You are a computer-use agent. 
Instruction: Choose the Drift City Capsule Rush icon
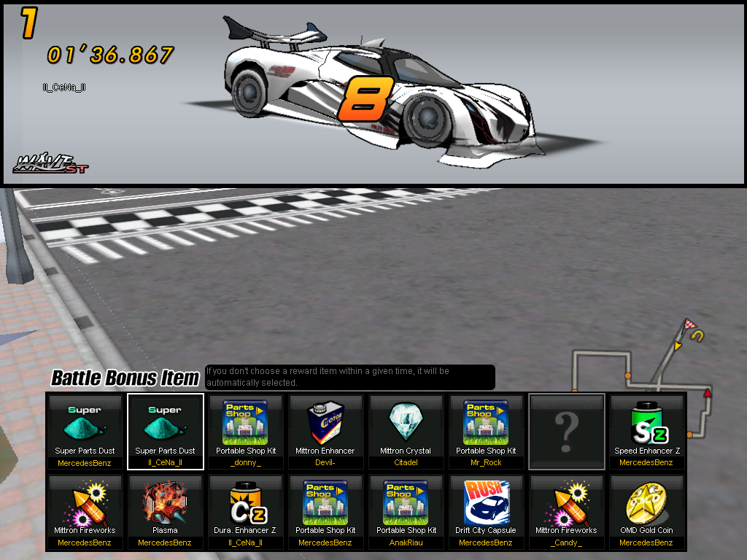click(x=486, y=502)
